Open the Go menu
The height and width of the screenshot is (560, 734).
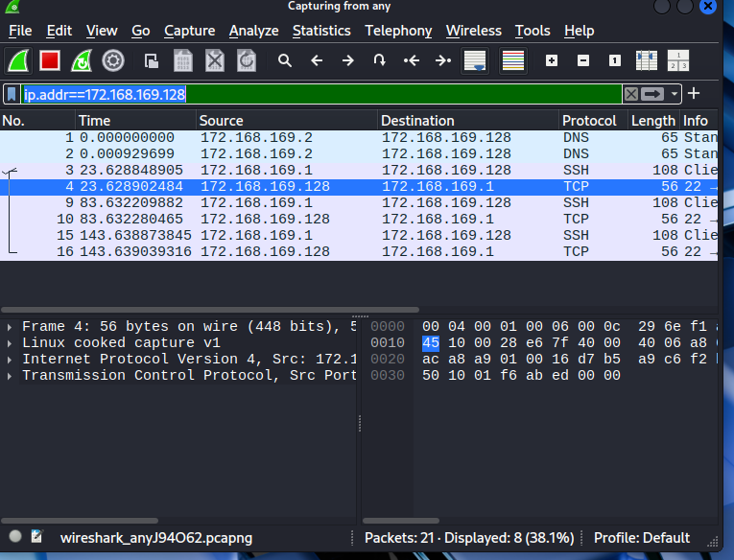click(140, 31)
